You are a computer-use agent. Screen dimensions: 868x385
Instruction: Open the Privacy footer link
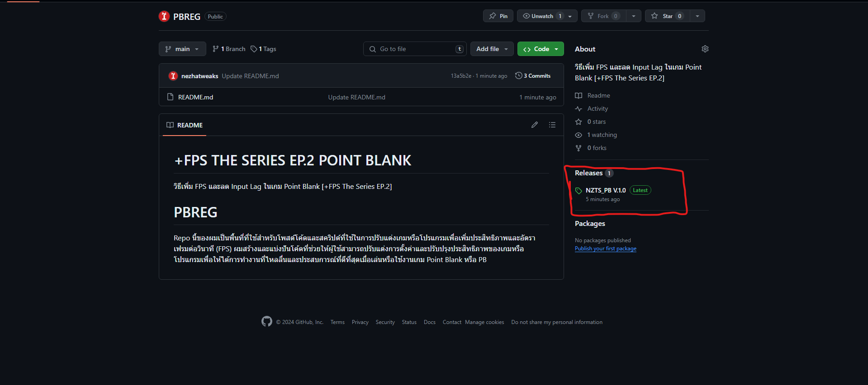tap(360, 322)
